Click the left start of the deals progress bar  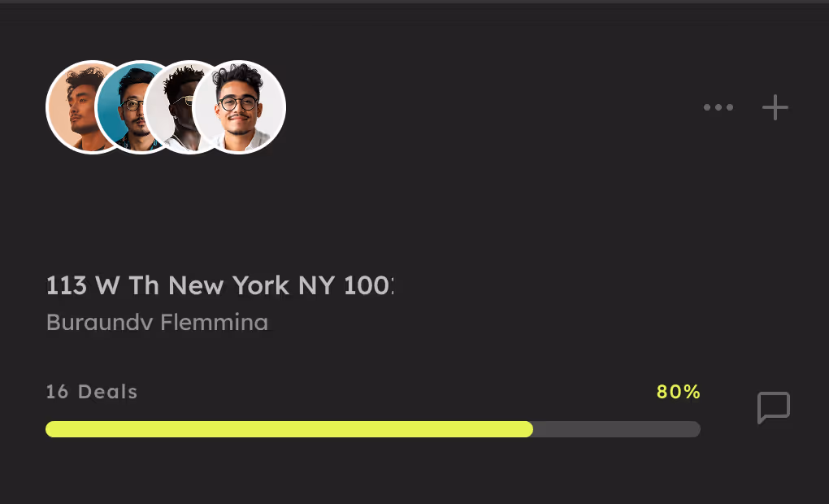point(50,429)
